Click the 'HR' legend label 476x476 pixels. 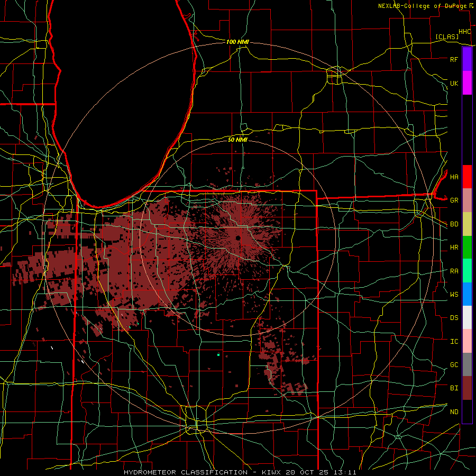coord(454,248)
